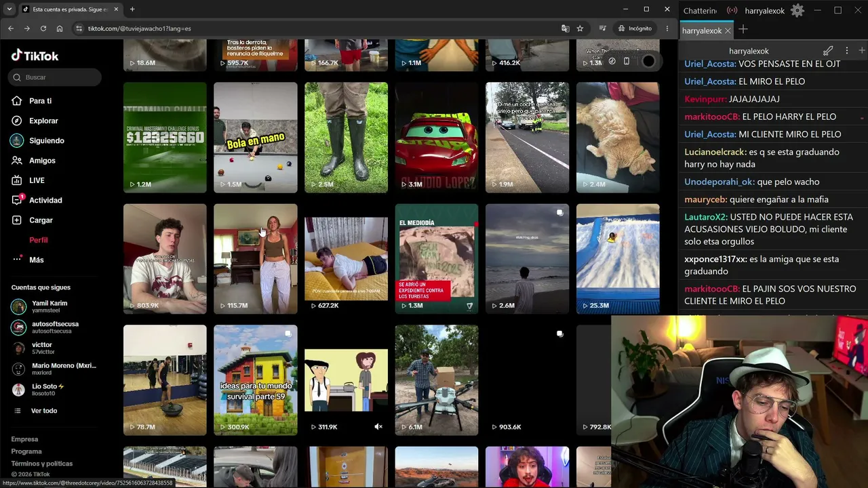868x488 pixels.
Task: Open a new browser tab
Action: [x=132, y=9]
